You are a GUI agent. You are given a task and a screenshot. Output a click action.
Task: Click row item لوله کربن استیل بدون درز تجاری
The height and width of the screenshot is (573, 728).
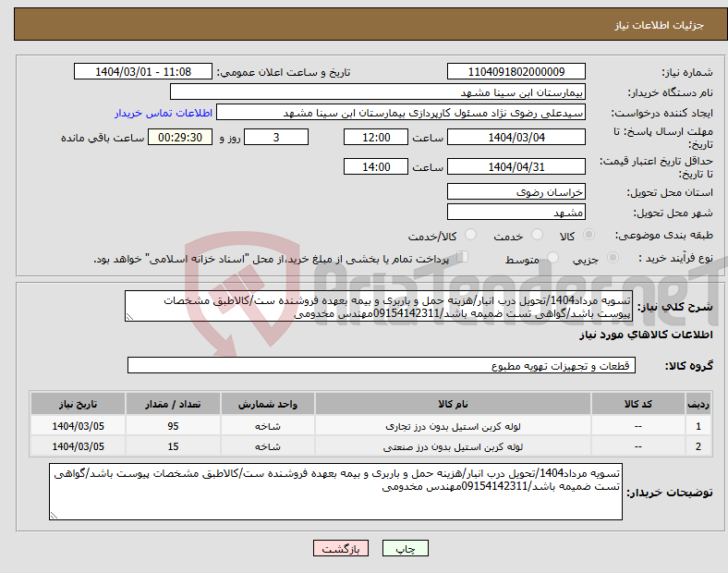coord(453,426)
